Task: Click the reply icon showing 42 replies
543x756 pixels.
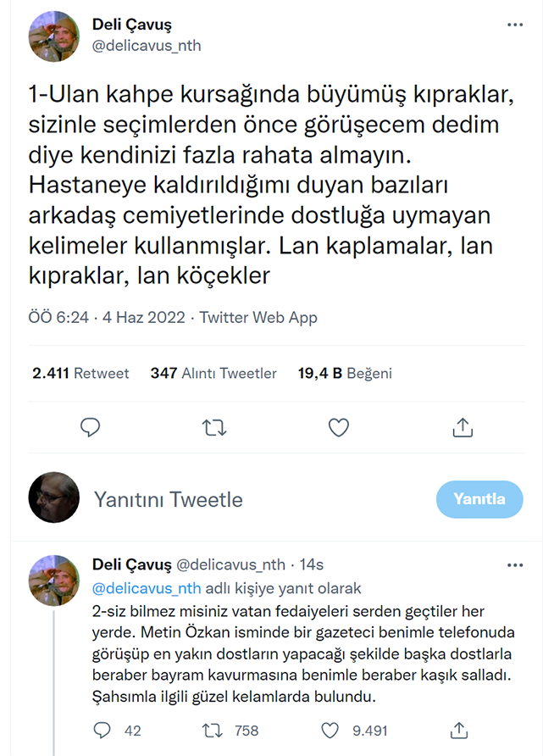Action: coord(103,730)
